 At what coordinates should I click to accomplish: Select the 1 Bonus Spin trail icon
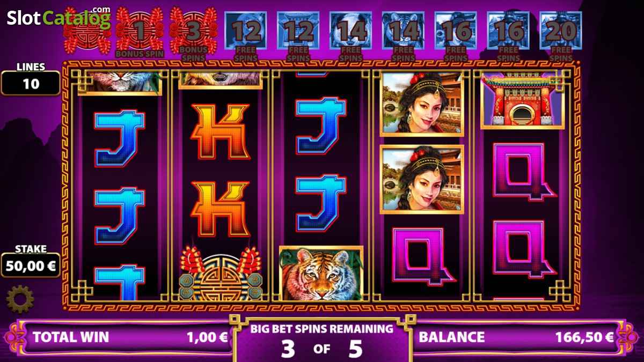point(140,33)
